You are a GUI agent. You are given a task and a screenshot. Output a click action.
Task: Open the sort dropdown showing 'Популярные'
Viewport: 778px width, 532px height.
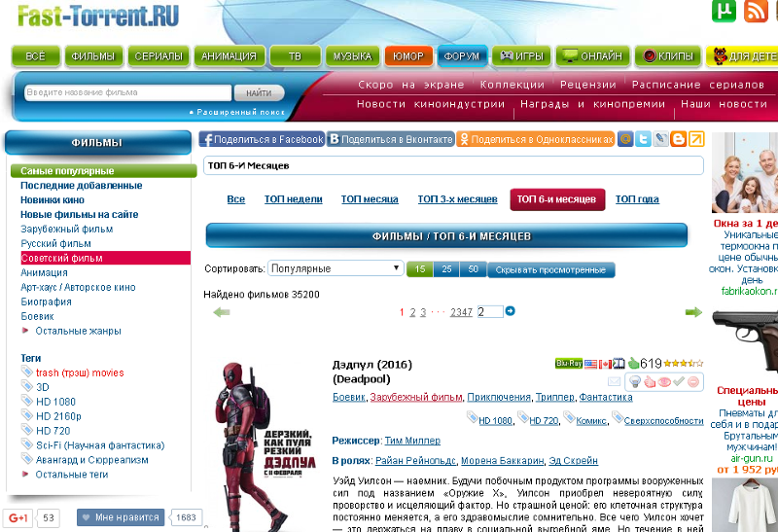coord(335,268)
